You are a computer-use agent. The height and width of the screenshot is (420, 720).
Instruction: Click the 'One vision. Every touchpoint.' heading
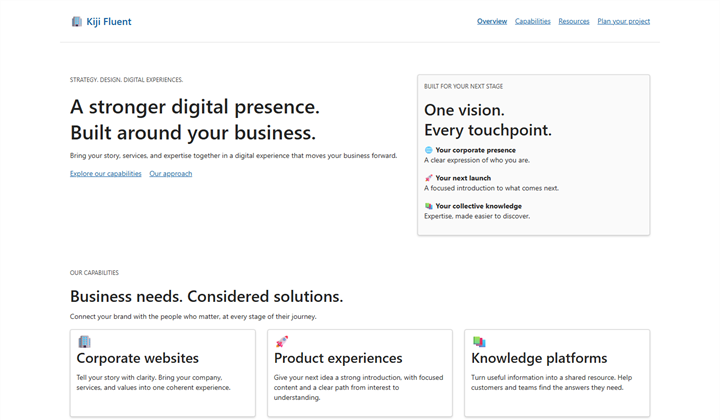[488, 120]
